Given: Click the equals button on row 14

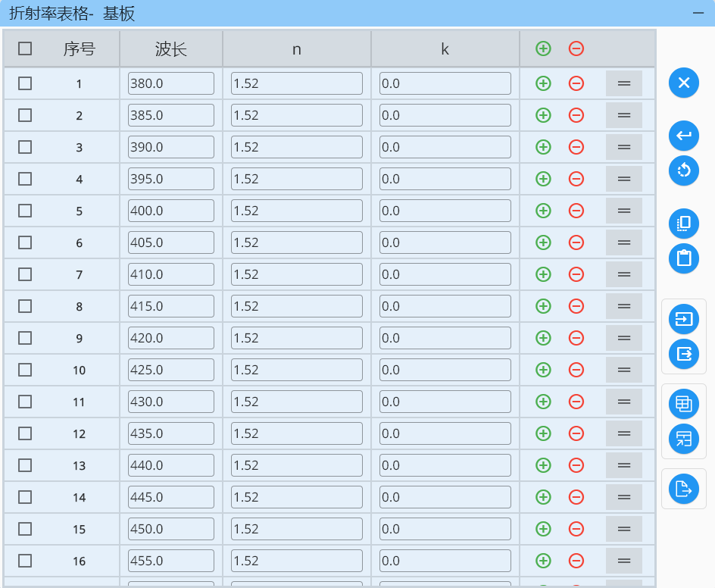Looking at the screenshot, I should (x=624, y=497).
